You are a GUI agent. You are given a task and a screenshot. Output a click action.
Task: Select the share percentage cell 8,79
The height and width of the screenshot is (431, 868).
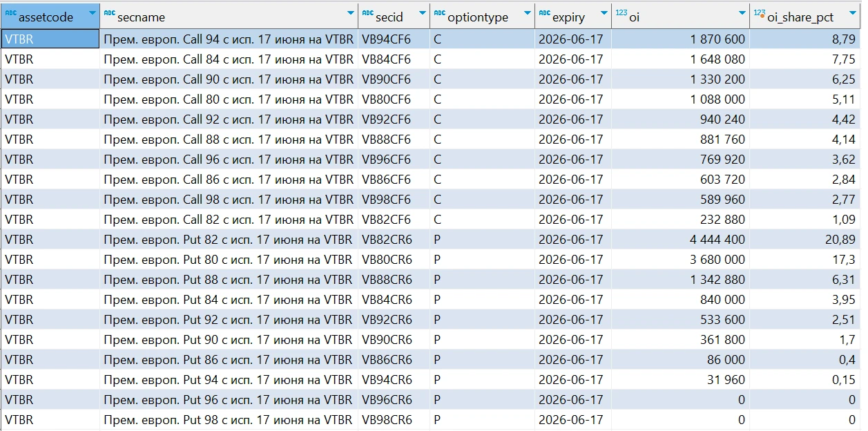pyautogui.click(x=804, y=39)
